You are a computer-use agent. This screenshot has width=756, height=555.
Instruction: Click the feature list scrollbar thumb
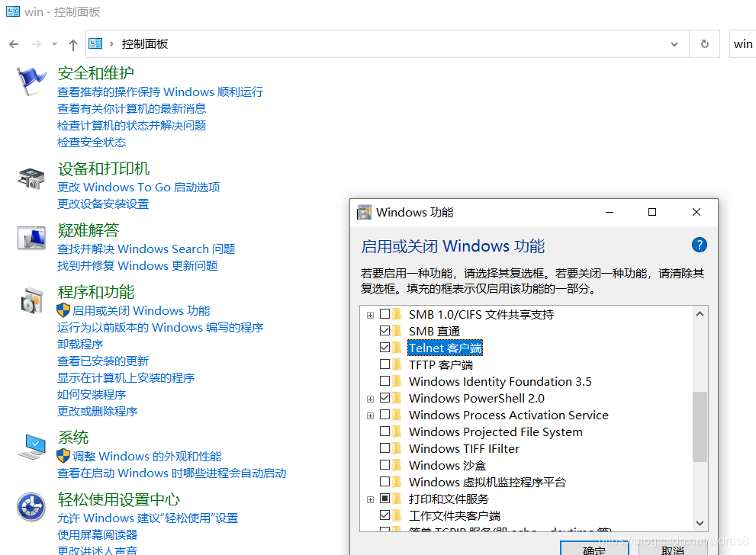coord(700,427)
